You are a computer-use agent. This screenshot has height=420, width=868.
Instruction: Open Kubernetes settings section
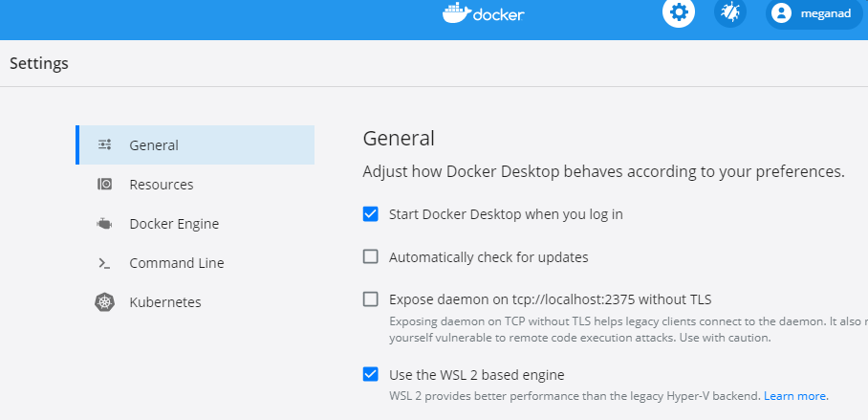pos(195,302)
